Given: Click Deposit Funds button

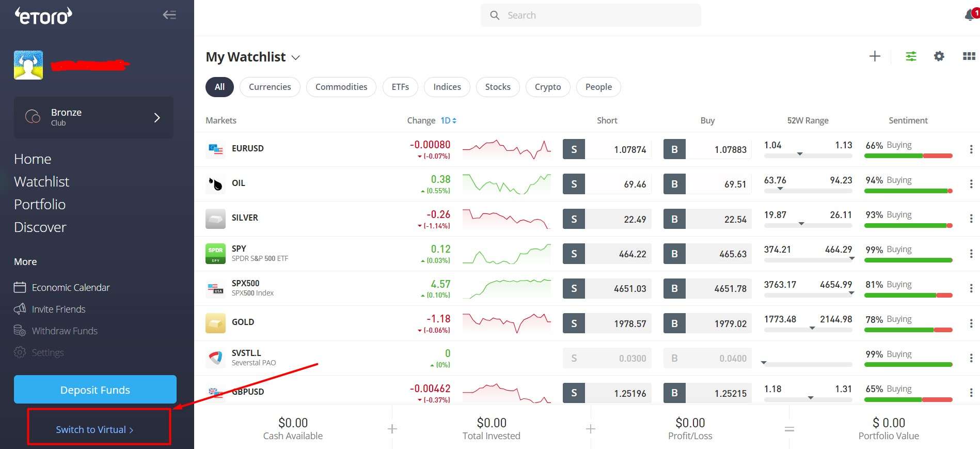Looking at the screenshot, I should [x=95, y=390].
